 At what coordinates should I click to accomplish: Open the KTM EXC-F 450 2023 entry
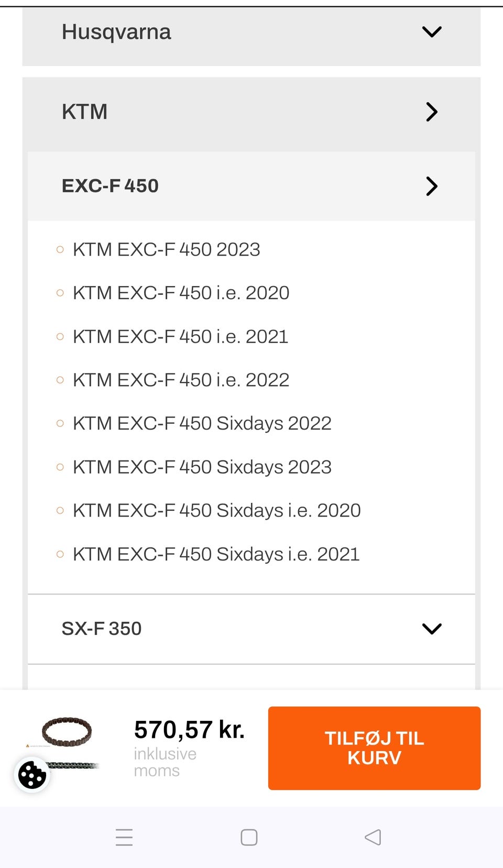click(x=166, y=249)
